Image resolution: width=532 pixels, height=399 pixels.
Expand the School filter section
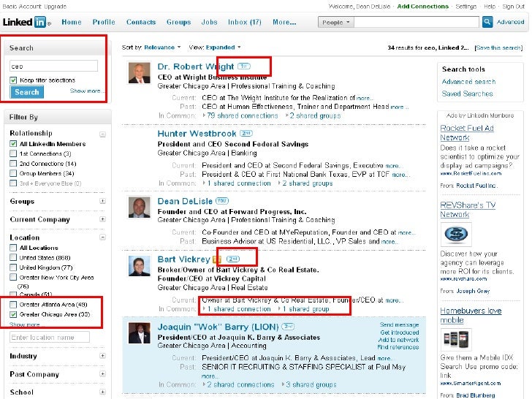[102, 392]
